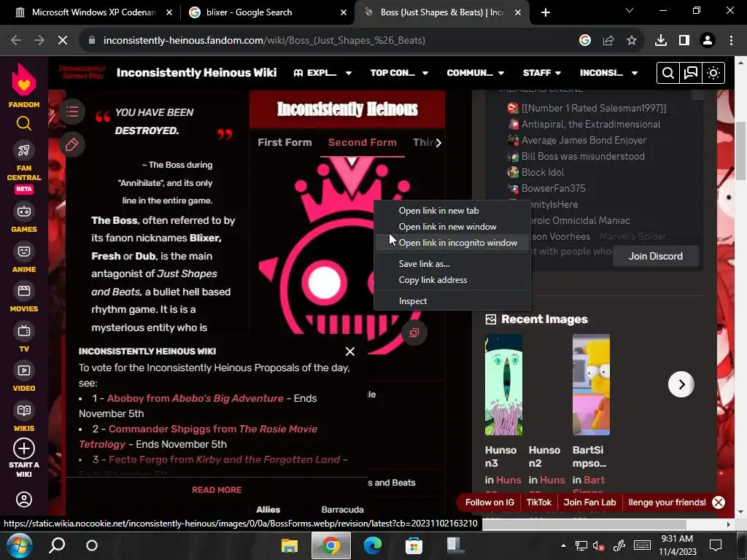Open Chrome three-dot menu
Image resolution: width=747 pixels, height=560 pixels.
point(731,40)
